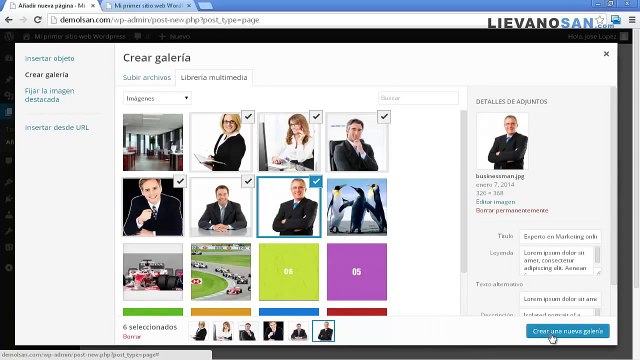Open the comments bubble in admin bar
This screenshot has width=640, height=360.
138,36
